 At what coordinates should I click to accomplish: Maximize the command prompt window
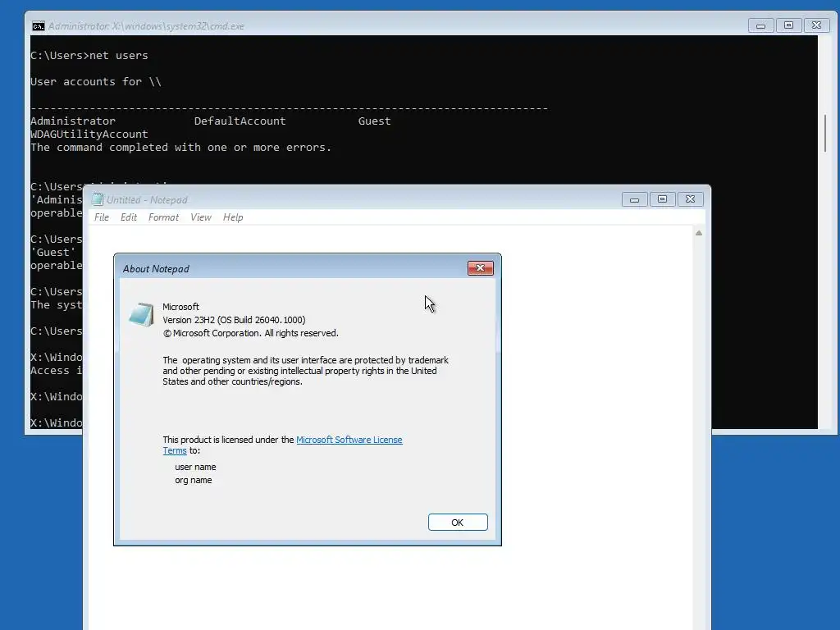[788, 25]
